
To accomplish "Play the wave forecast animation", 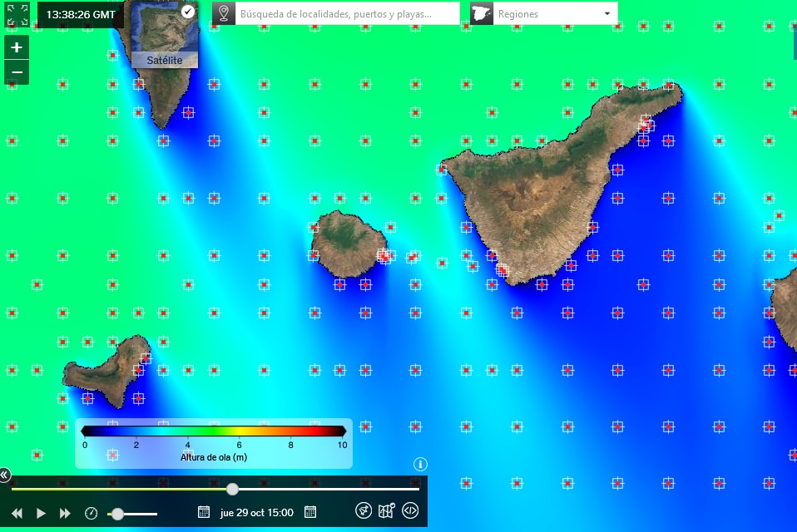I will point(41,513).
